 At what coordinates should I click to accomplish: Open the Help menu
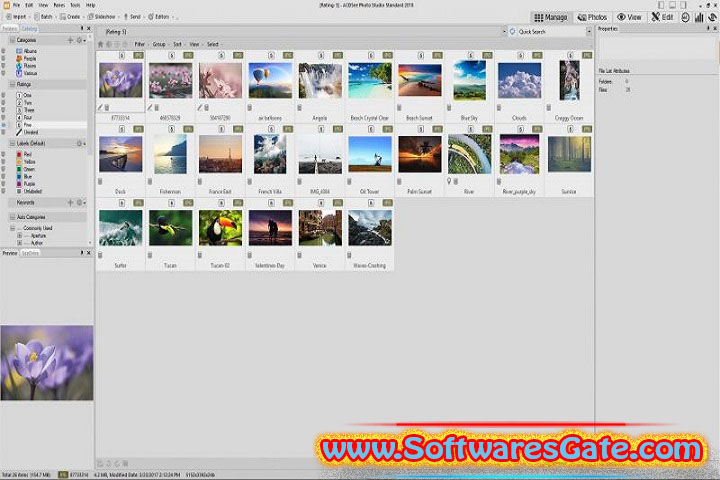[x=90, y=5]
